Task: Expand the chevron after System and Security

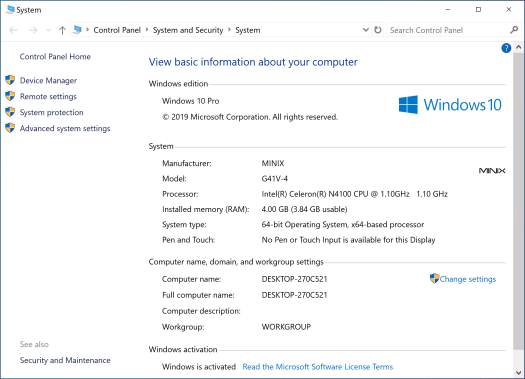Action: click(x=229, y=30)
